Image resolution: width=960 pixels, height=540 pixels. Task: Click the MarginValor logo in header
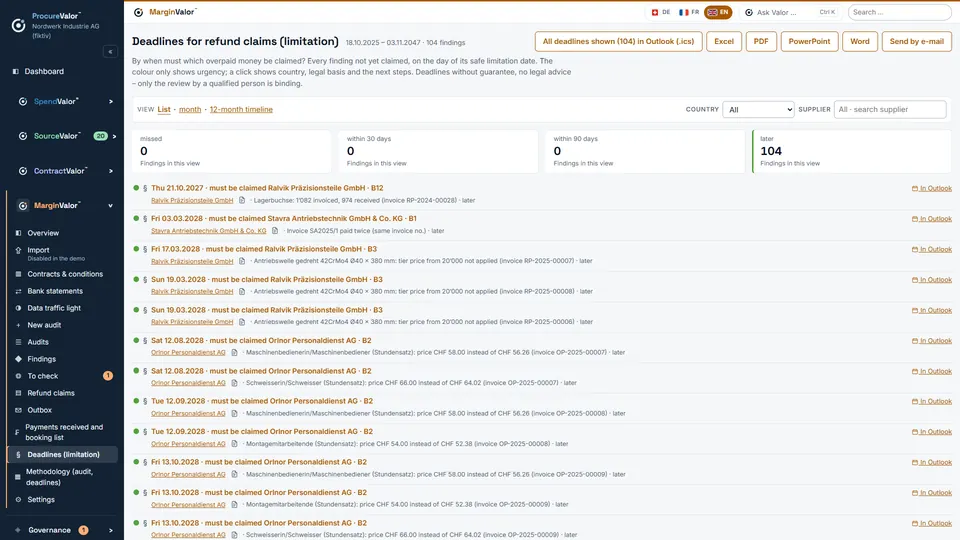(167, 12)
